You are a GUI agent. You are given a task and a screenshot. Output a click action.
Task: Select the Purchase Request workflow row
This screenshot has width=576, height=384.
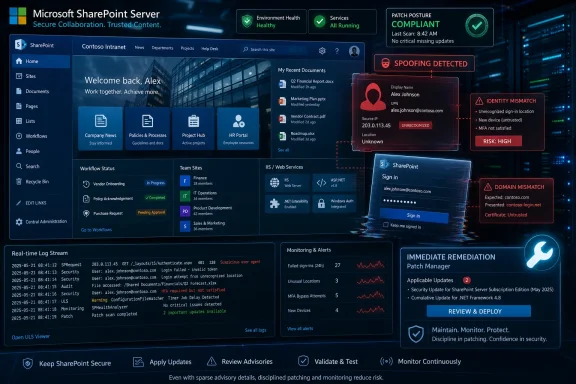(124, 213)
